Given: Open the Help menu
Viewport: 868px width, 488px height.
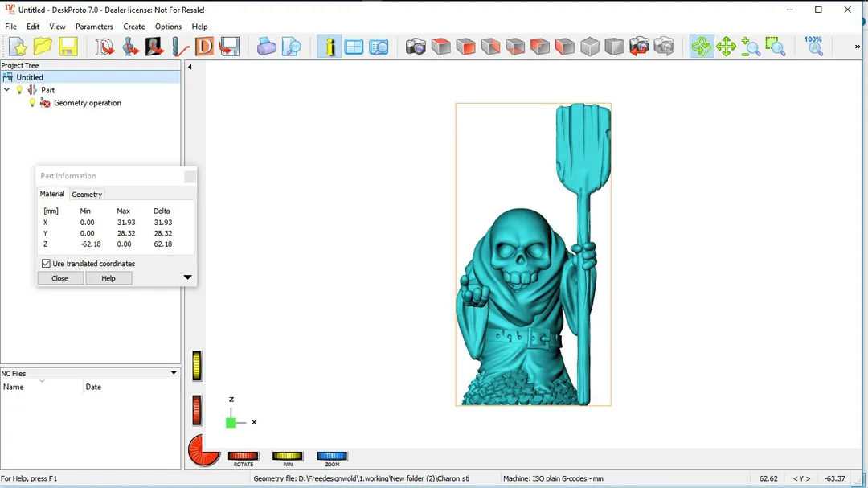Looking at the screenshot, I should [199, 27].
